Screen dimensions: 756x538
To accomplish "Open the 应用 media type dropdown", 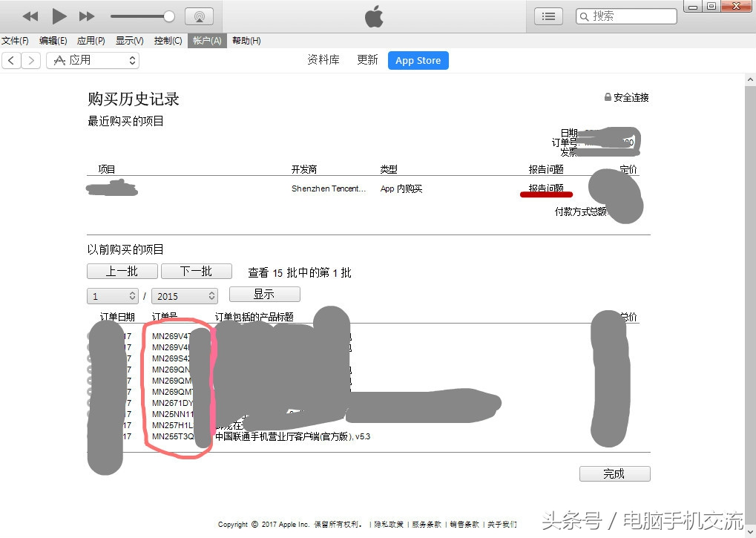I will [x=92, y=59].
